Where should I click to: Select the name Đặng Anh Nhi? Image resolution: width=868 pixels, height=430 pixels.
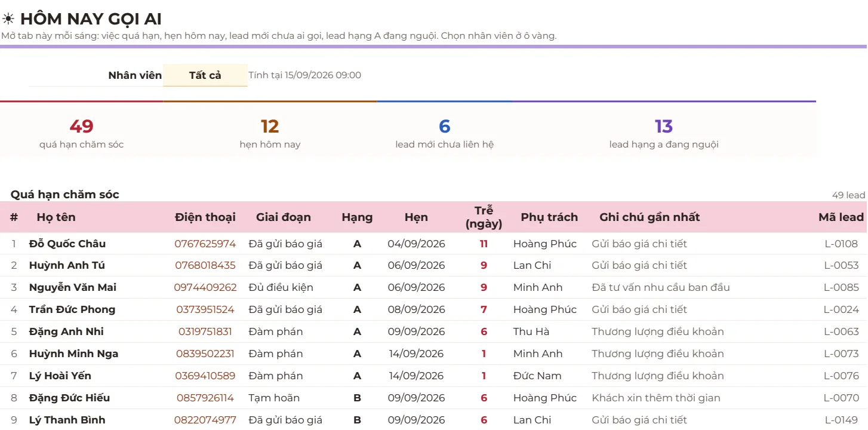click(66, 331)
